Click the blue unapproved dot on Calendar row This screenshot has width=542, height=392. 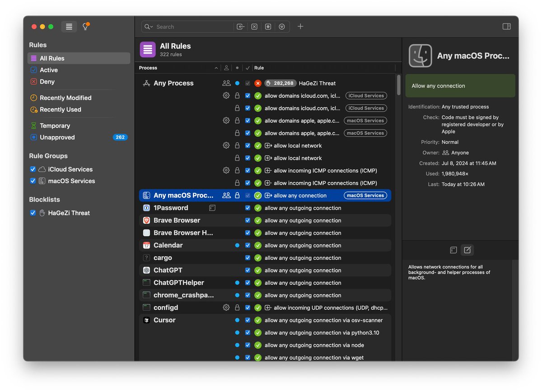pos(237,245)
